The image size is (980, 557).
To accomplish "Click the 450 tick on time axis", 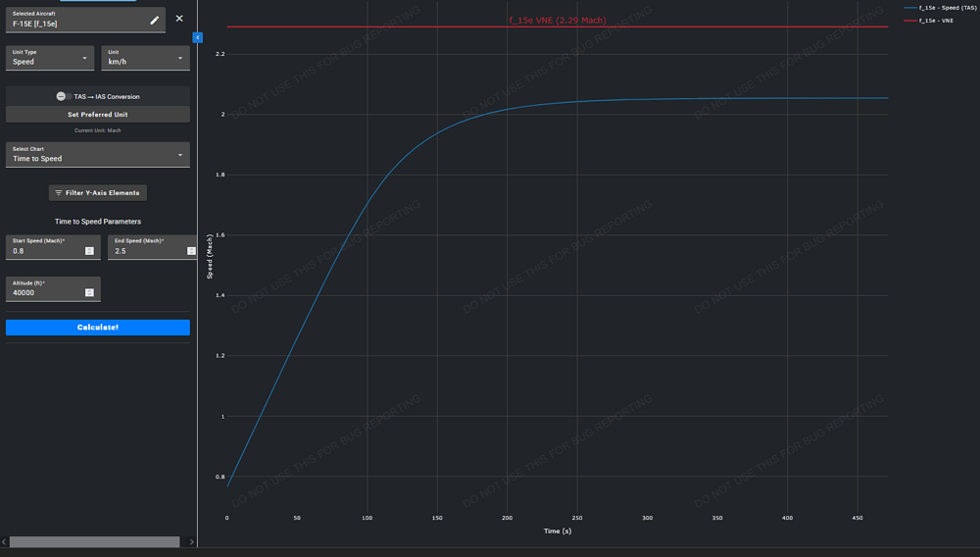I will coord(857,518).
